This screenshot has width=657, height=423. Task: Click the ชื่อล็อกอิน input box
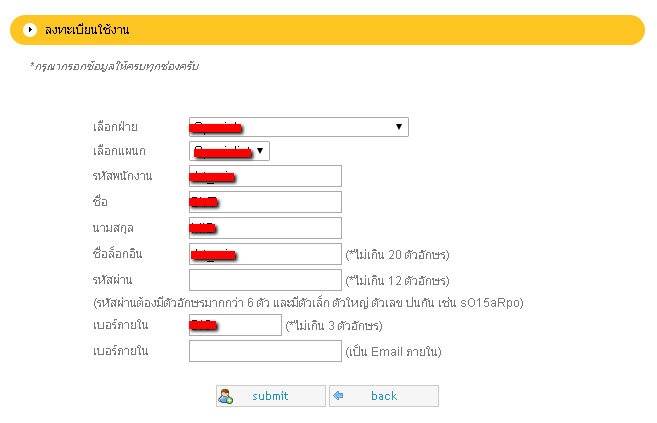click(265, 254)
